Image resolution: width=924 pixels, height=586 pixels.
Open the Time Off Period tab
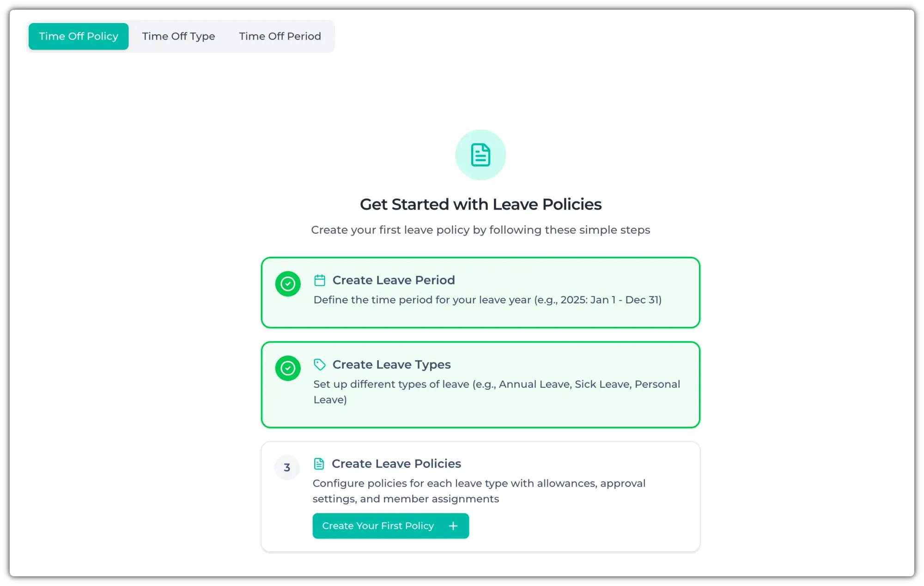pyautogui.click(x=280, y=36)
